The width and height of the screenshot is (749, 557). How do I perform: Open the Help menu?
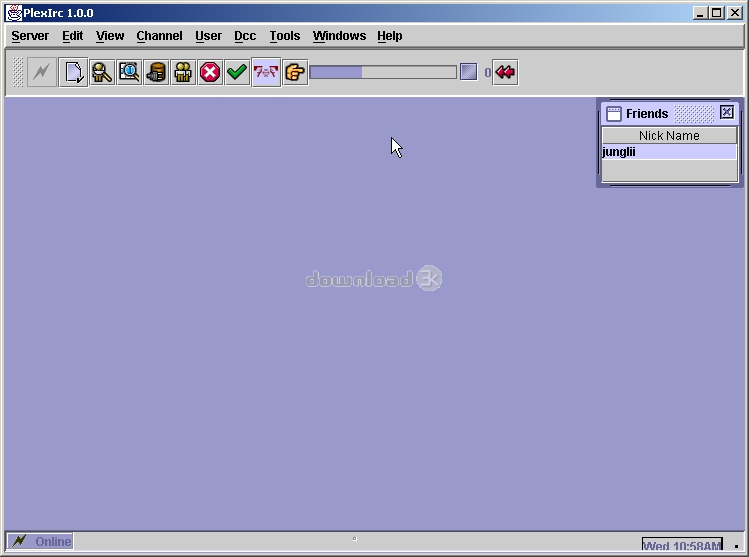click(390, 36)
